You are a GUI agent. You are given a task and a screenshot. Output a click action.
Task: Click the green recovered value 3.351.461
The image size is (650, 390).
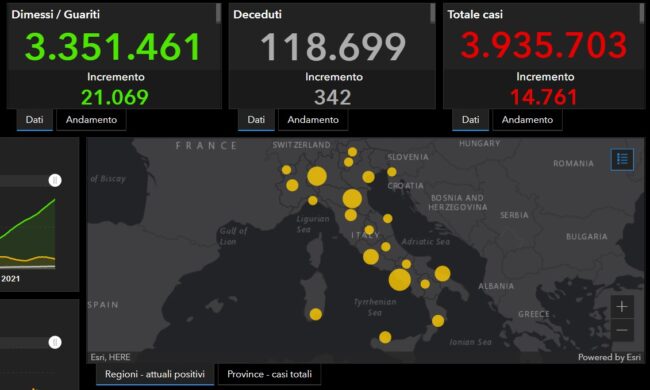click(x=113, y=46)
